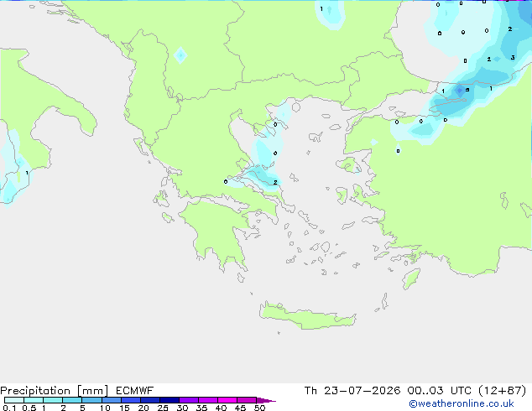Click the 20–25 mm legend swatch
Viewport: 532px width, 411px height.
pyautogui.click(x=150, y=400)
